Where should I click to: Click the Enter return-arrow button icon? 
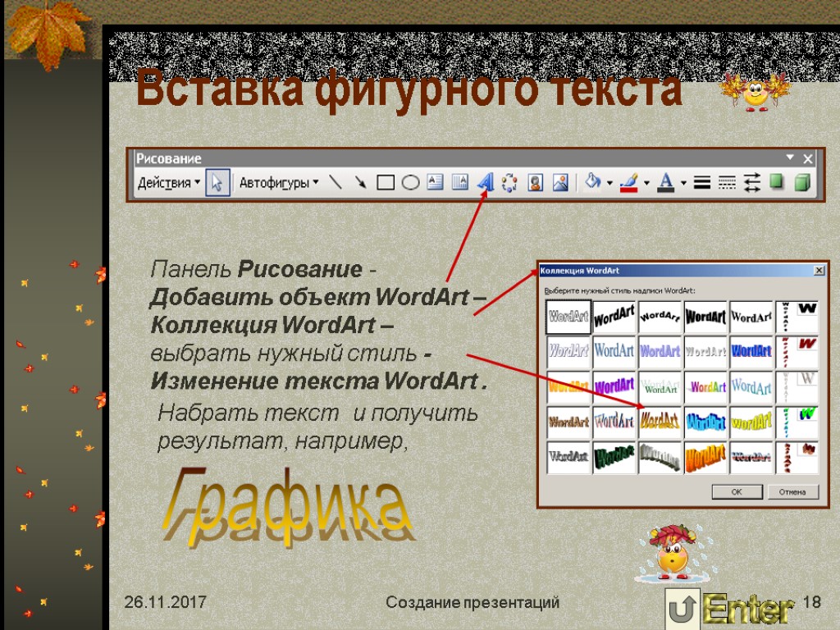pos(682,609)
